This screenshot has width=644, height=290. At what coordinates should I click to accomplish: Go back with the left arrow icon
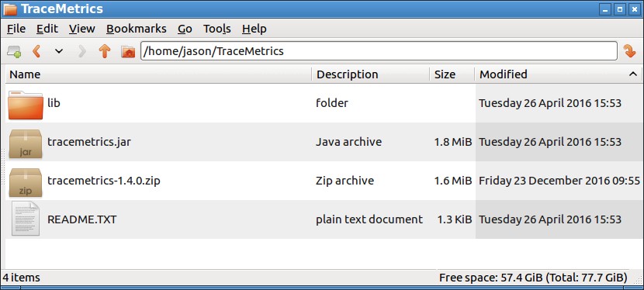(36, 51)
